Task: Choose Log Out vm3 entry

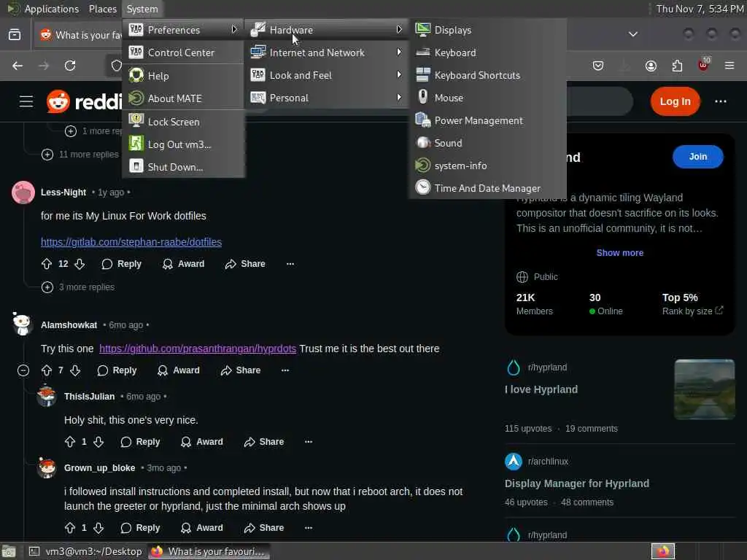Action: click(183, 144)
